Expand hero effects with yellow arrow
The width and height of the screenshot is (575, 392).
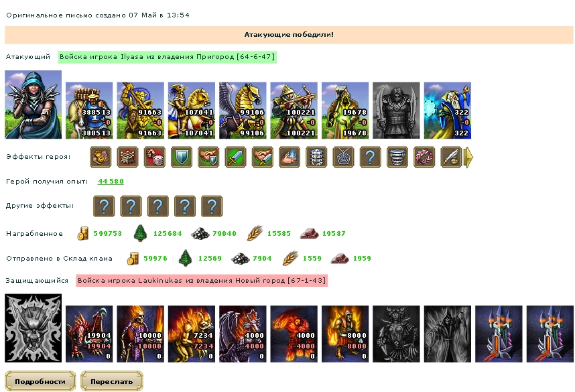(468, 157)
